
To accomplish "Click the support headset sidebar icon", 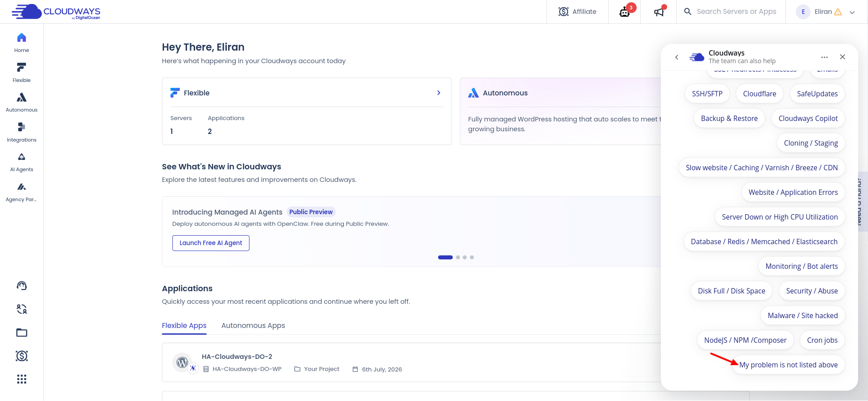I will coord(22,286).
